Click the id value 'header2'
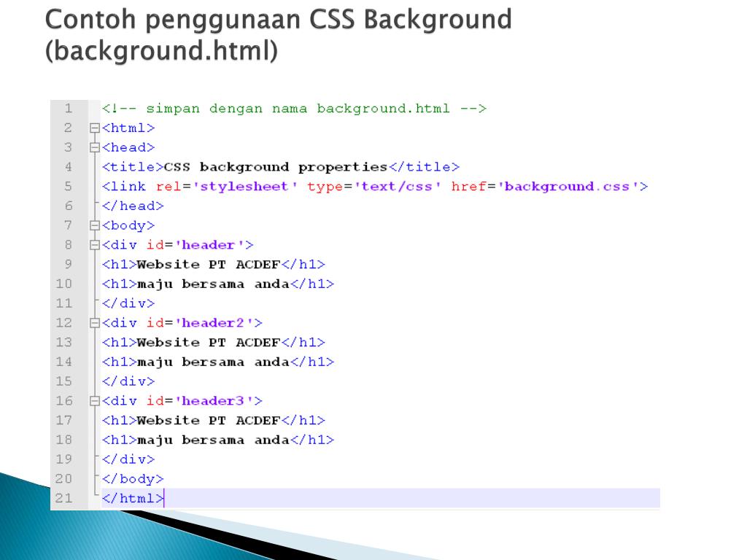747x560 pixels. (214, 323)
